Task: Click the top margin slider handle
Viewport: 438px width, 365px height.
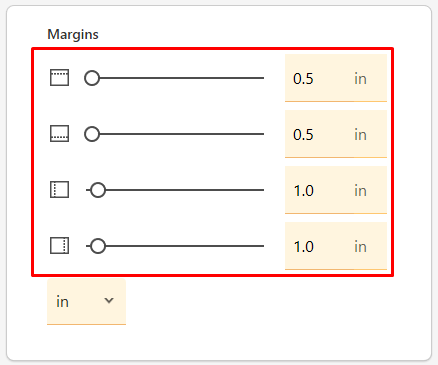Action: (92, 78)
